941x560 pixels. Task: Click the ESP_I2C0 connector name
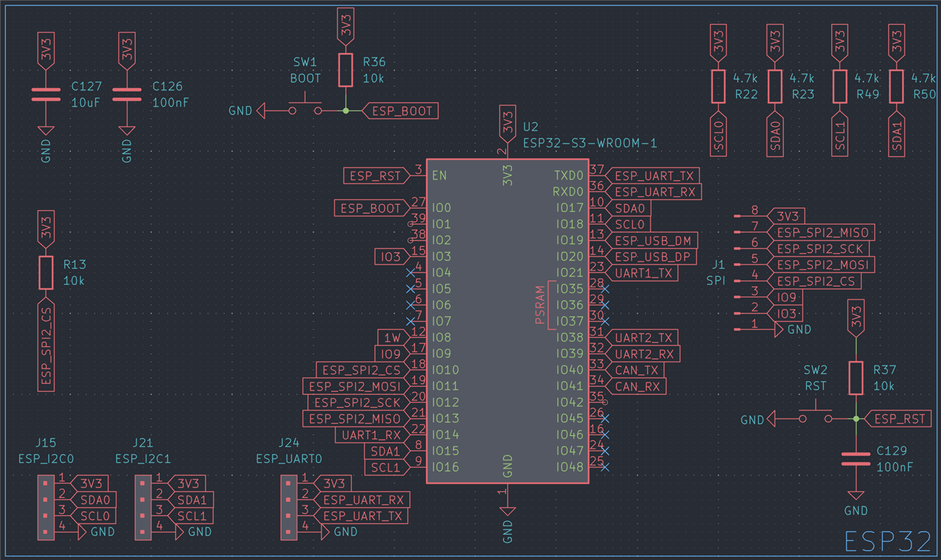point(46,459)
